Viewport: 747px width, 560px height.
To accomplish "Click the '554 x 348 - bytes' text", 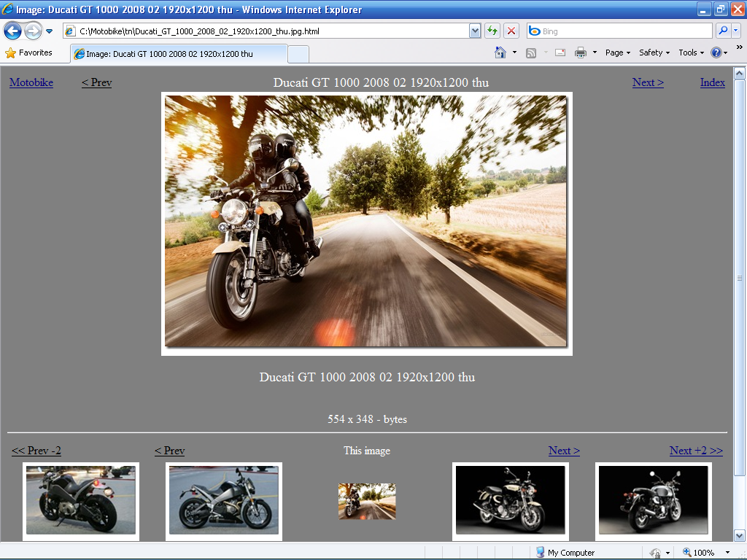I will pos(367,419).
